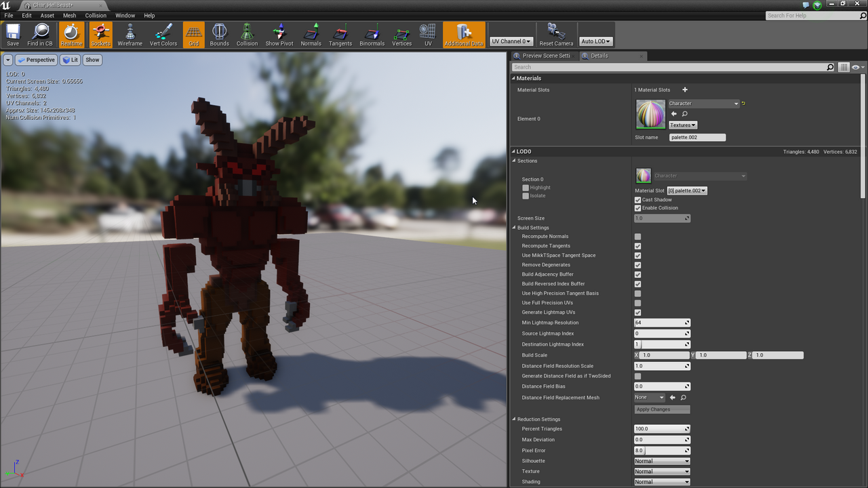Open view options eye icon in Details
868x488 pixels.
click(x=856, y=67)
